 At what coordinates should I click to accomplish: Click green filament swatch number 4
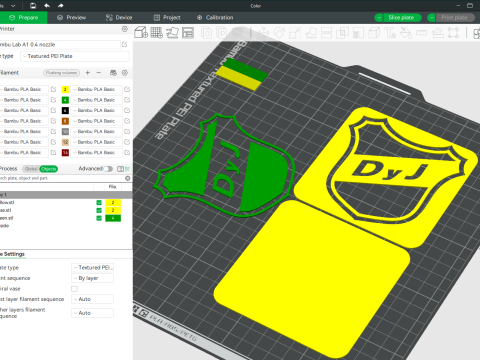tap(65, 100)
